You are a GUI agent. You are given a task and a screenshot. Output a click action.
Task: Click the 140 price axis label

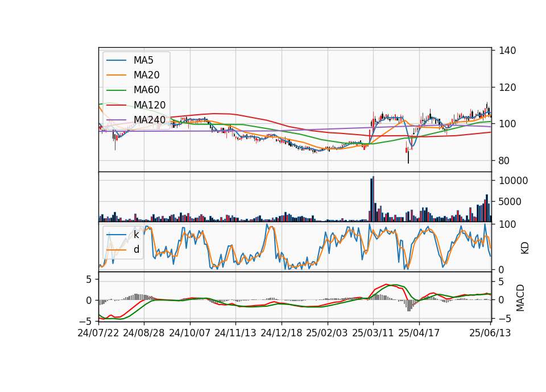(x=507, y=51)
